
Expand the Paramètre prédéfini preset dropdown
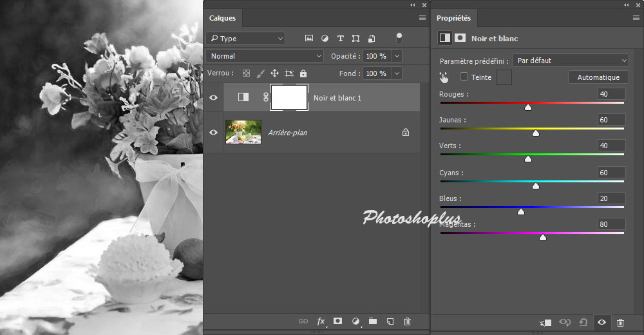(571, 61)
